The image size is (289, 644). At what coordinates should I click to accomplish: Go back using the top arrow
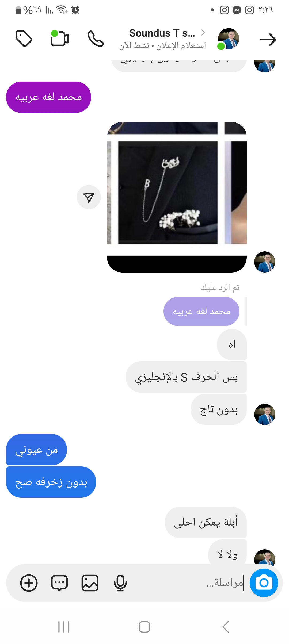click(x=268, y=40)
